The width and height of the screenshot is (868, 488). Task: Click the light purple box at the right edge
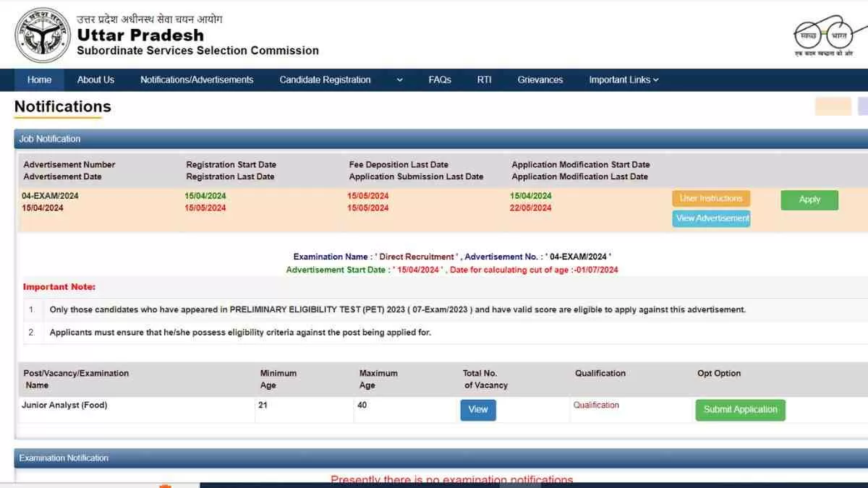(862, 106)
